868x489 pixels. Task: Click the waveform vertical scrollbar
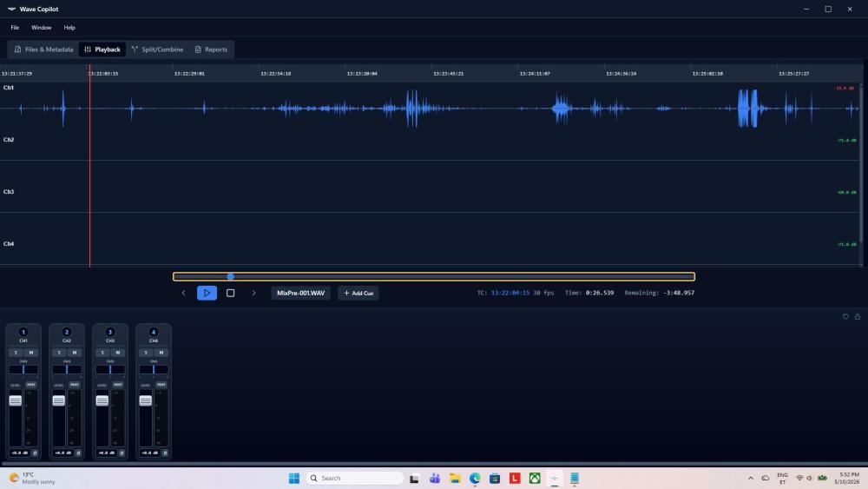861,163
